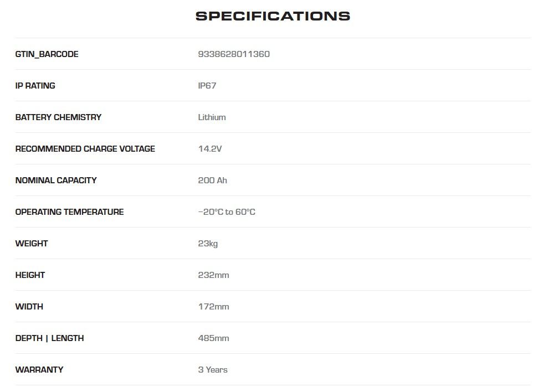Click the WEIGHT label

tap(32, 244)
